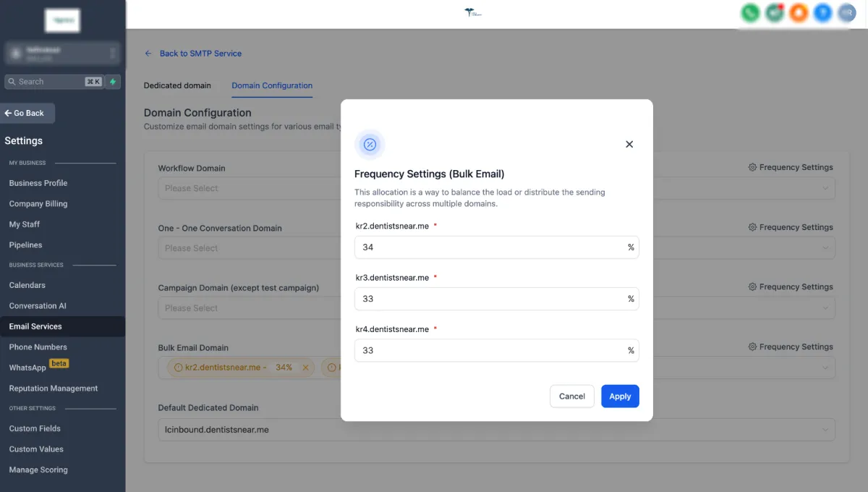The image size is (868, 492).
Task: Expand the One - One Conversation Domain dropdown
Action: click(x=826, y=248)
